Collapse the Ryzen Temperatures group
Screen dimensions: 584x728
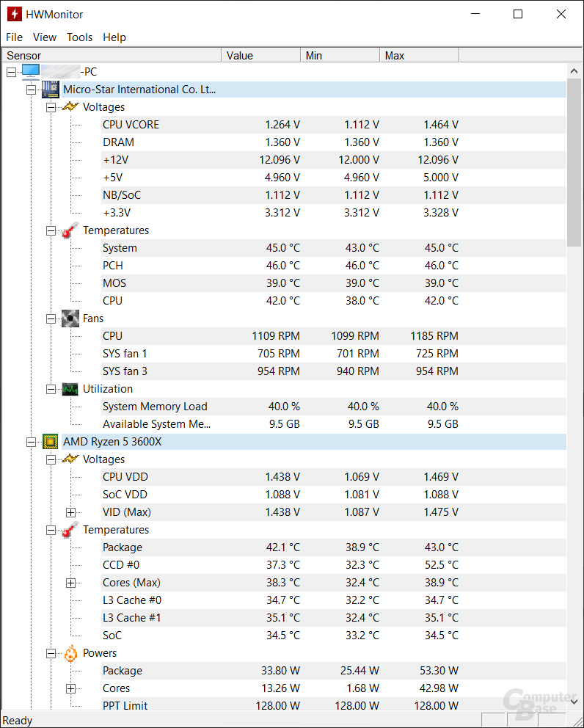(51, 530)
